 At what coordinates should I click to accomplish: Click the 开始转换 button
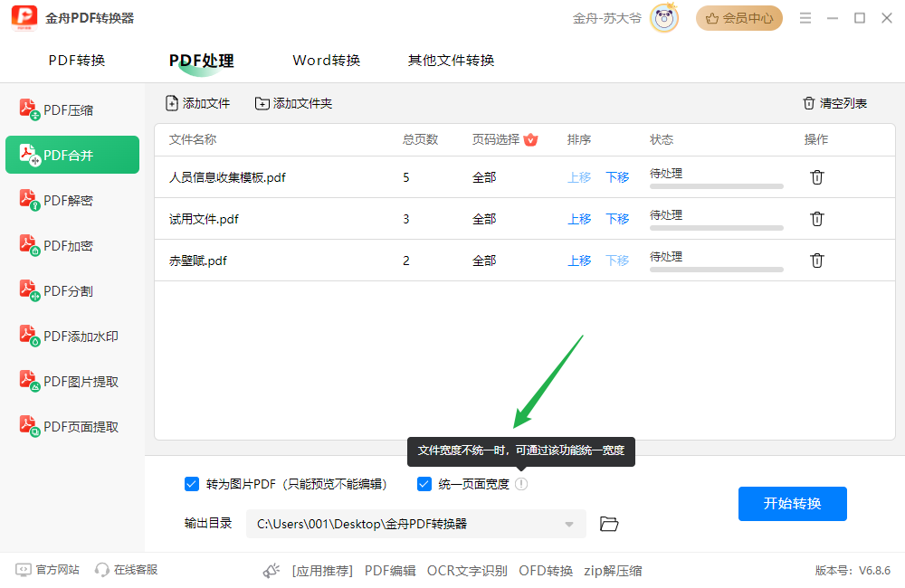(x=793, y=504)
